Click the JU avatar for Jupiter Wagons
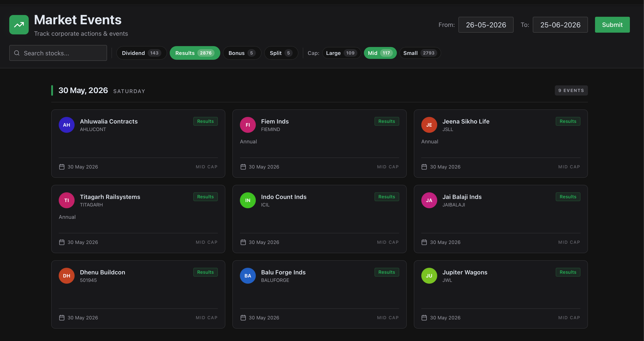This screenshot has width=644, height=341. (x=429, y=276)
